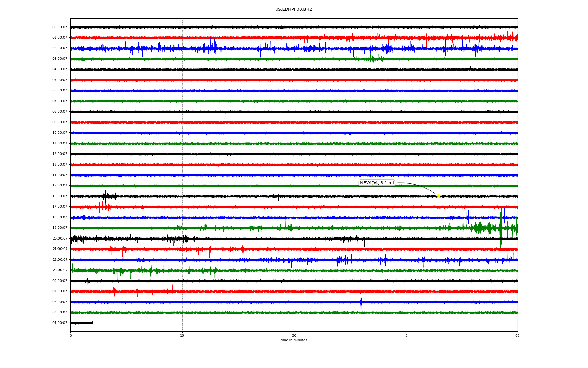Click the 16:00:07 time label

(60, 196)
